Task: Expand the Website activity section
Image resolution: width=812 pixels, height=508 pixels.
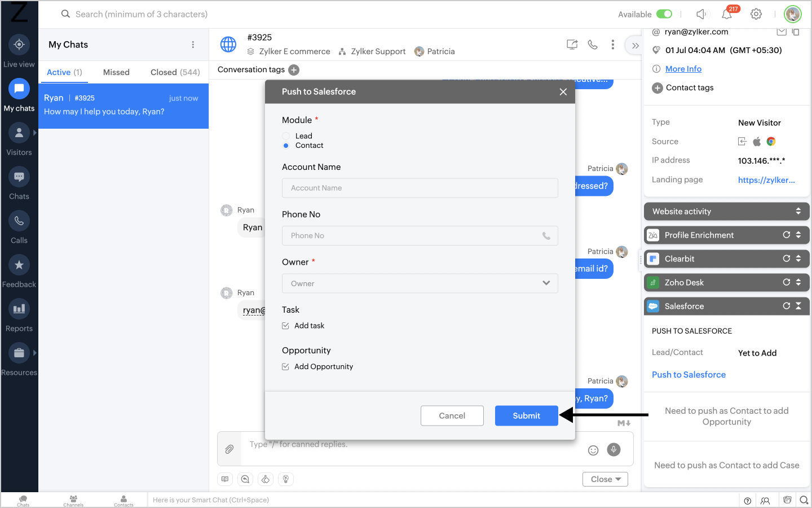Action: point(798,211)
